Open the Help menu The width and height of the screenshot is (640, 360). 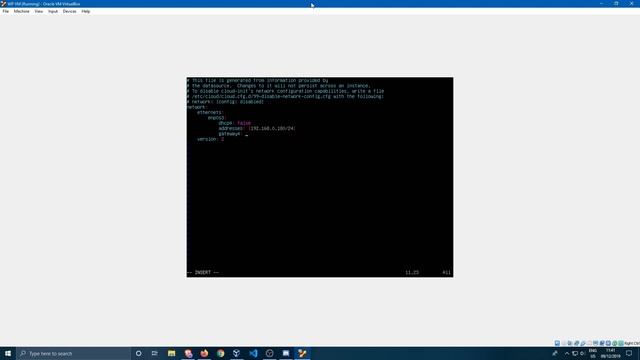[x=85, y=11]
